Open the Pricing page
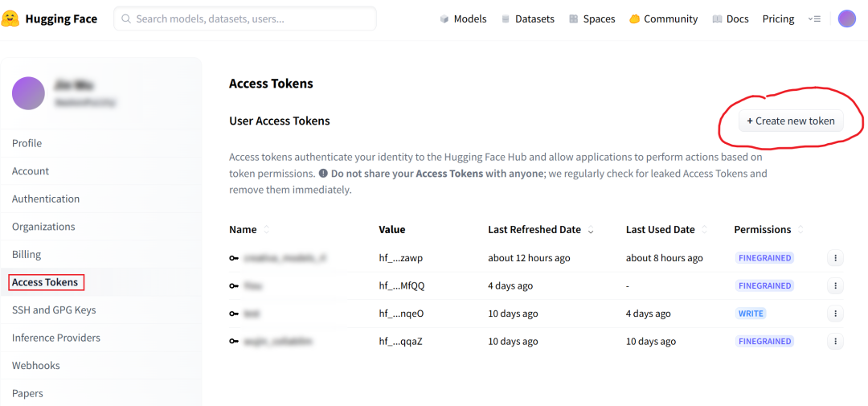The image size is (868, 406). click(x=778, y=18)
